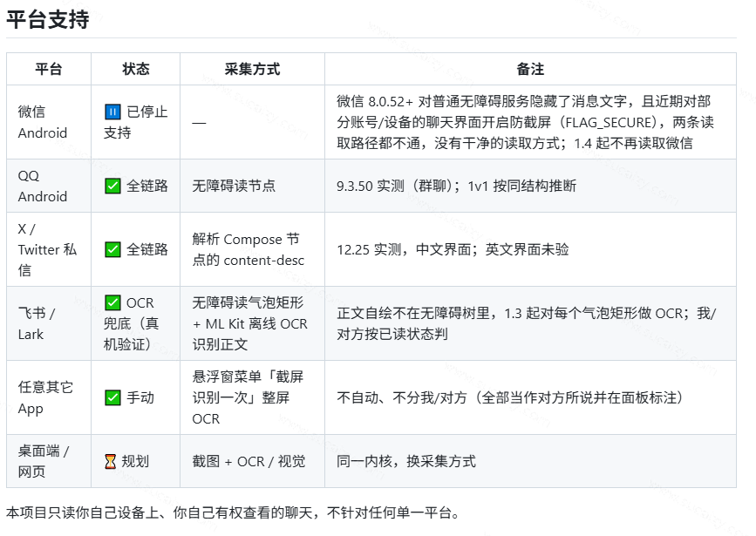The height and width of the screenshot is (536, 756).
Task: Click the OCR 兜底（真机验证） status text
Action: [x=131, y=323]
